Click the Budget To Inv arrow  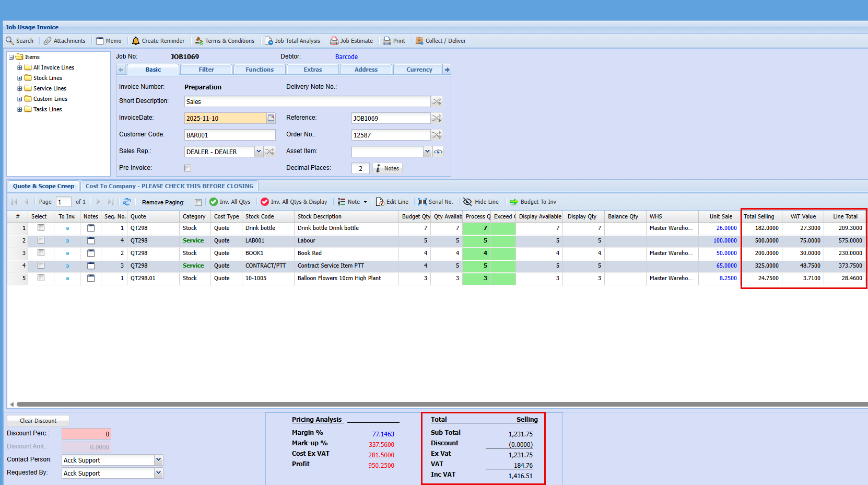click(514, 202)
